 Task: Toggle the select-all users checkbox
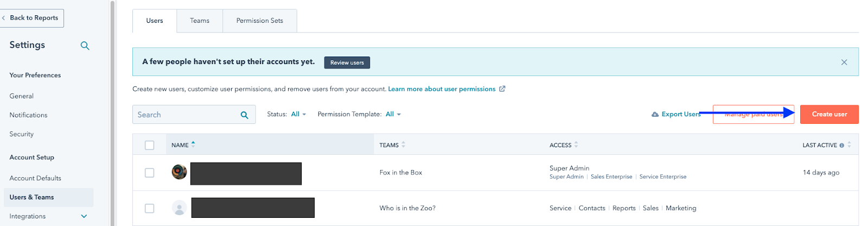click(x=150, y=145)
